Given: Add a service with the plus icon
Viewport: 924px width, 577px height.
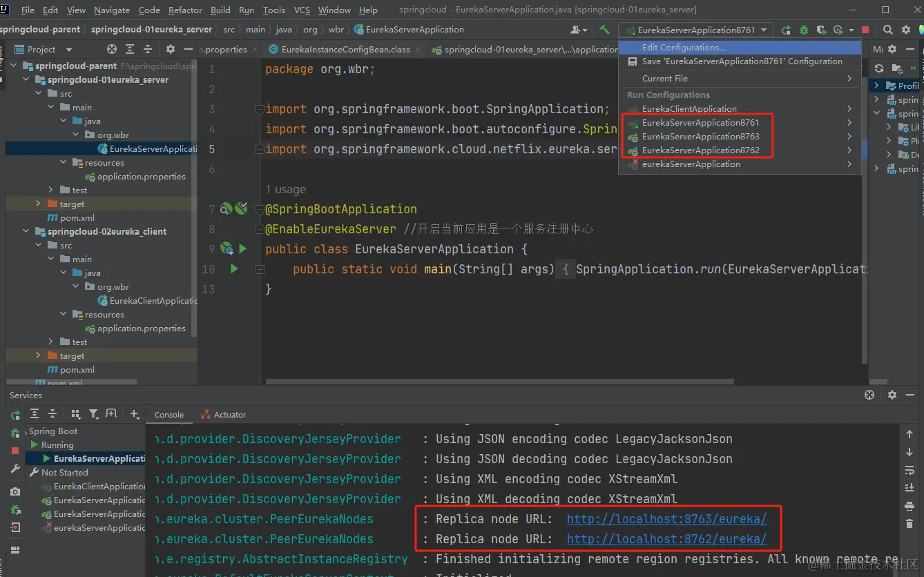Looking at the screenshot, I should click(x=135, y=414).
